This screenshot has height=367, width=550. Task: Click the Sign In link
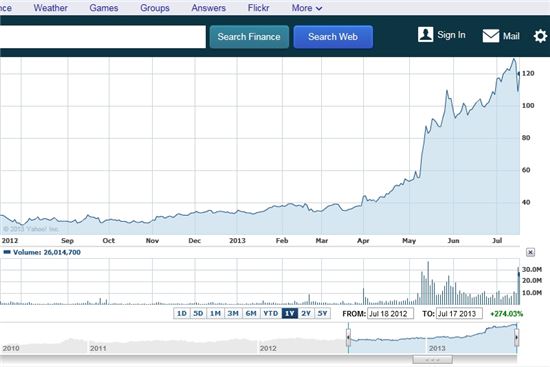(451, 35)
